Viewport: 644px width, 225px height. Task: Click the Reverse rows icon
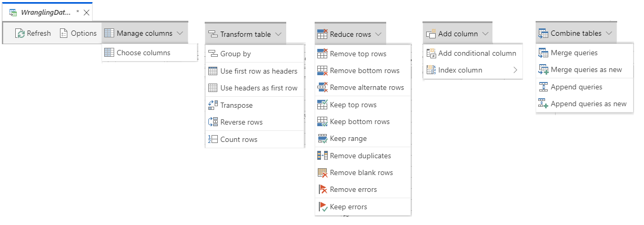213,122
